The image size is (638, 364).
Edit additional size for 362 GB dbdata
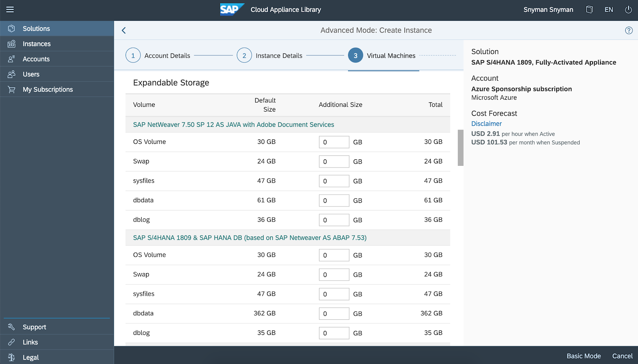(x=334, y=314)
